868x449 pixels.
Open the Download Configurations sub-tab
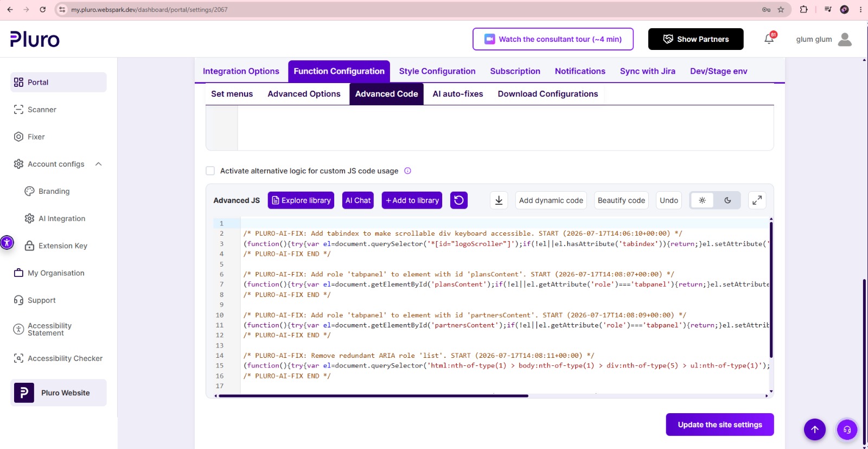click(548, 94)
